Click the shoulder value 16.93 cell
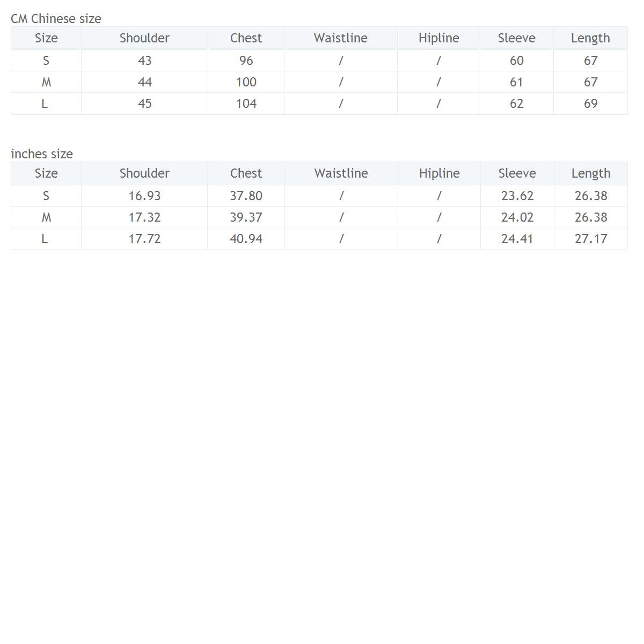 [144, 196]
